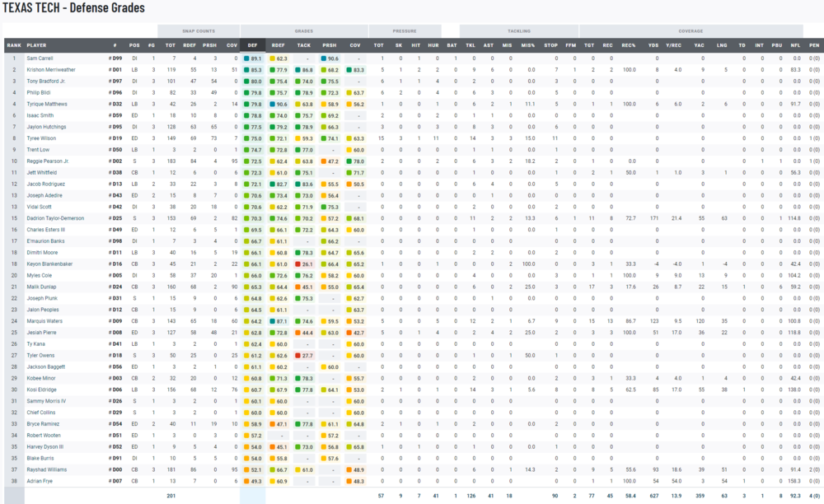Click the TEXAS TECH - Defense Grades title
The height and width of the screenshot is (504, 824).
pos(73,8)
